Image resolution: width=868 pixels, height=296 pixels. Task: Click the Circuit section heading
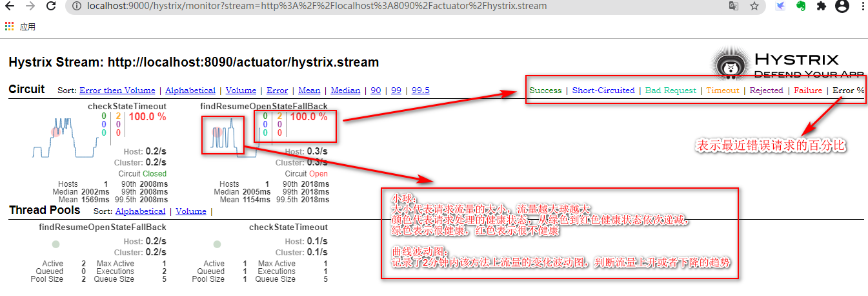pyautogui.click(x=26, y=89)
